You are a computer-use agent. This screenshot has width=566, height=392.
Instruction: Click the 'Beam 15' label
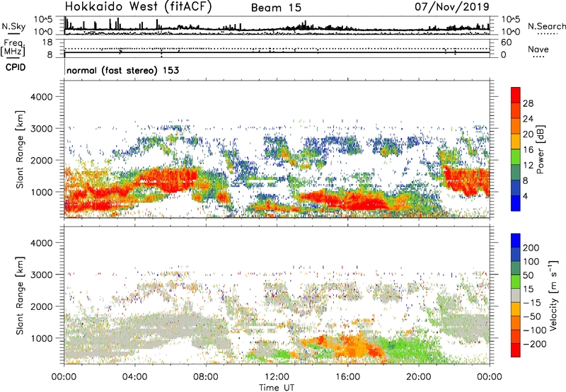[x=276, y=8]
